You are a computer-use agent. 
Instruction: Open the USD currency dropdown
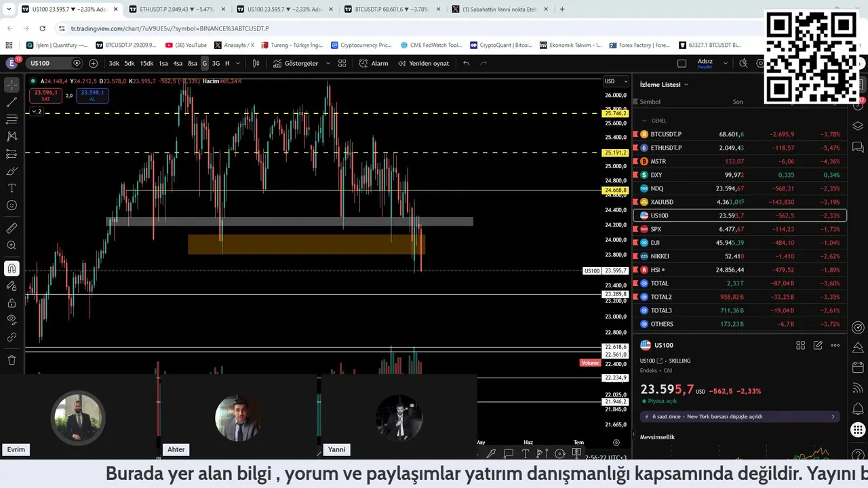point(616,81)
